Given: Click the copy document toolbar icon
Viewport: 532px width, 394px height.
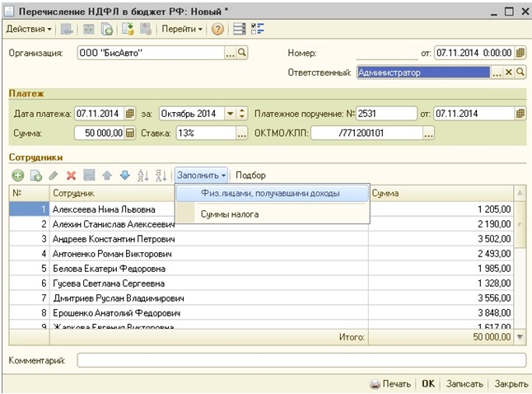Looking at the screenshot, I should (x=107, y=29).
